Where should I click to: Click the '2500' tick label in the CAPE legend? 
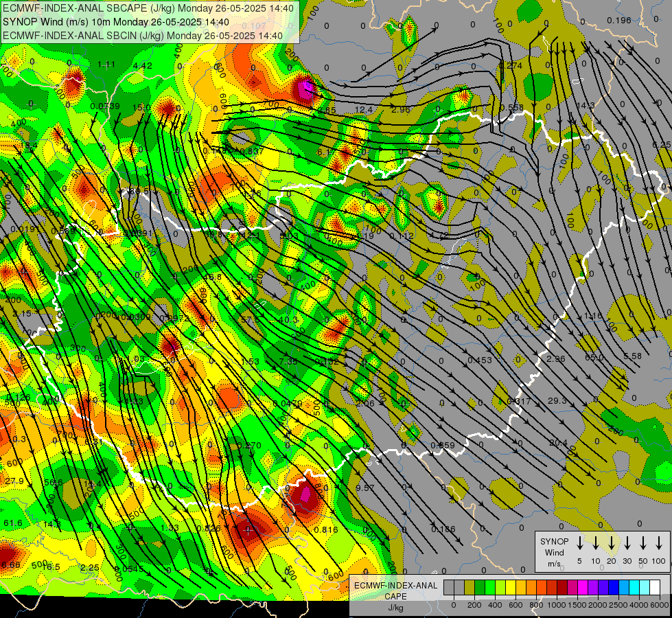click(x=618, y=605)
